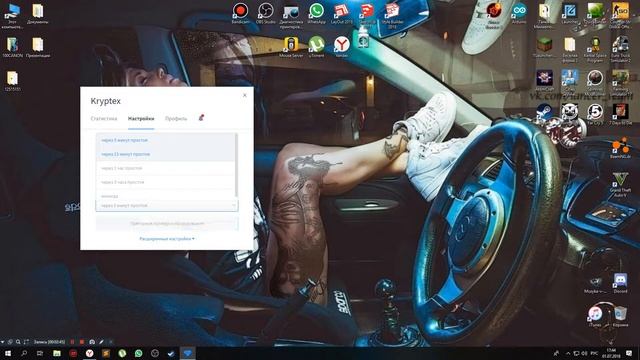The image size is (640, 360).
Task: Close the Kryptex window
Action: (x=244, y=95)
